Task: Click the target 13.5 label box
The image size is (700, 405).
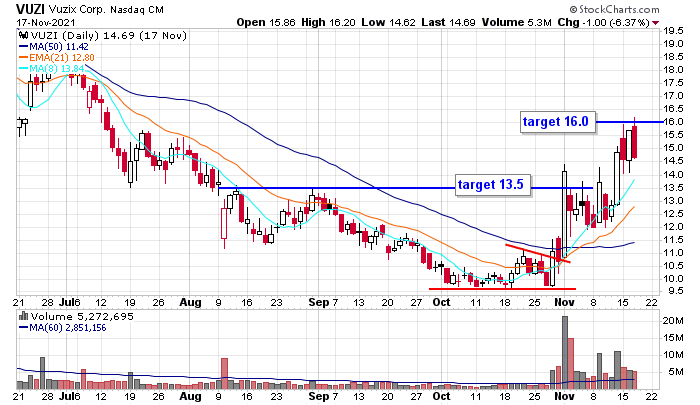Action: 493,185
